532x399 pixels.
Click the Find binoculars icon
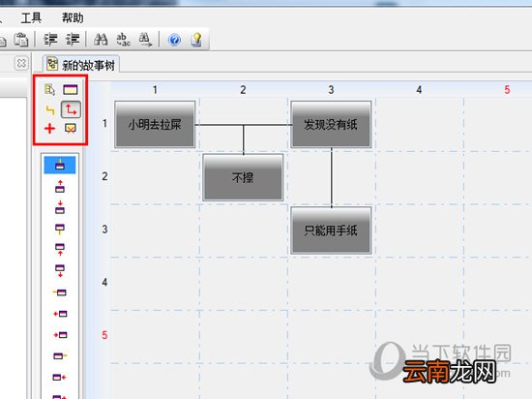(x=101, y=40)
